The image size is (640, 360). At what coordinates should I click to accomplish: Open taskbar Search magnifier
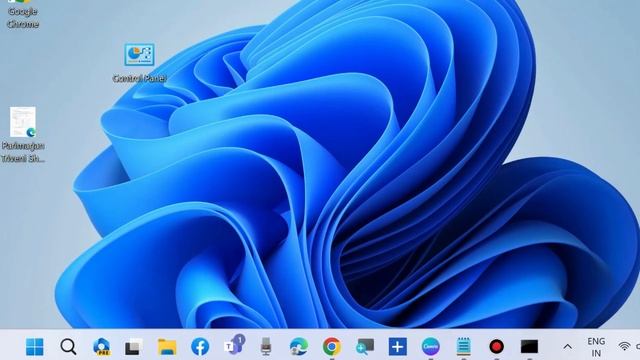pyautogui.click(x=68, y=347)
